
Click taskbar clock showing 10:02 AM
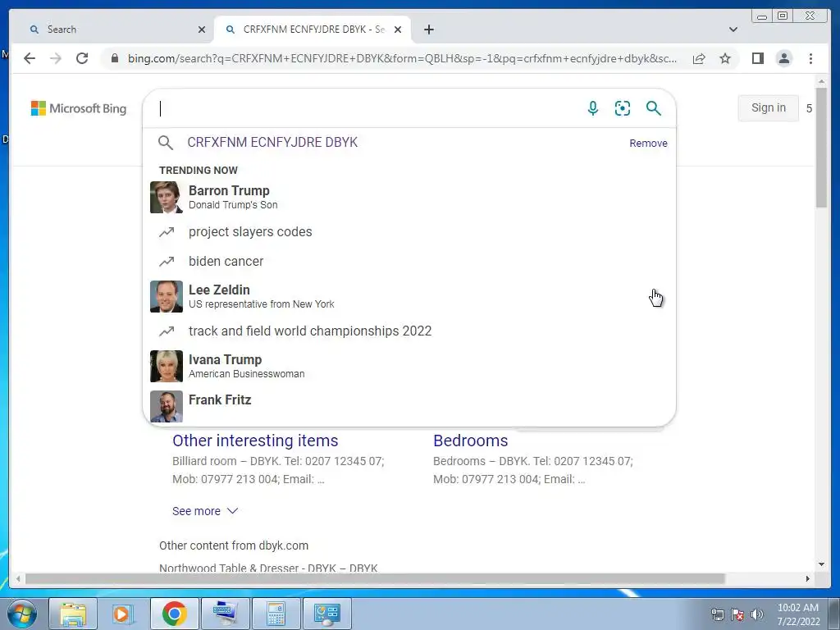[797, 614]
